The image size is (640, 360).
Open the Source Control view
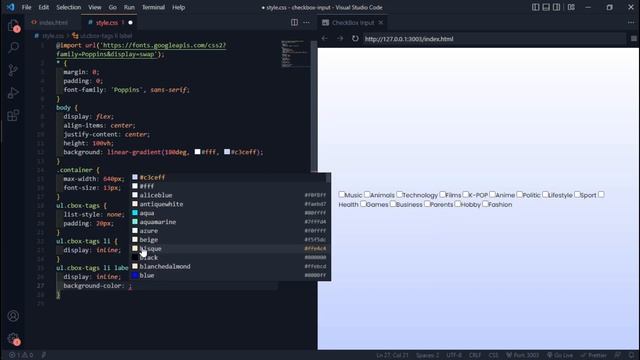click(13, 70)
